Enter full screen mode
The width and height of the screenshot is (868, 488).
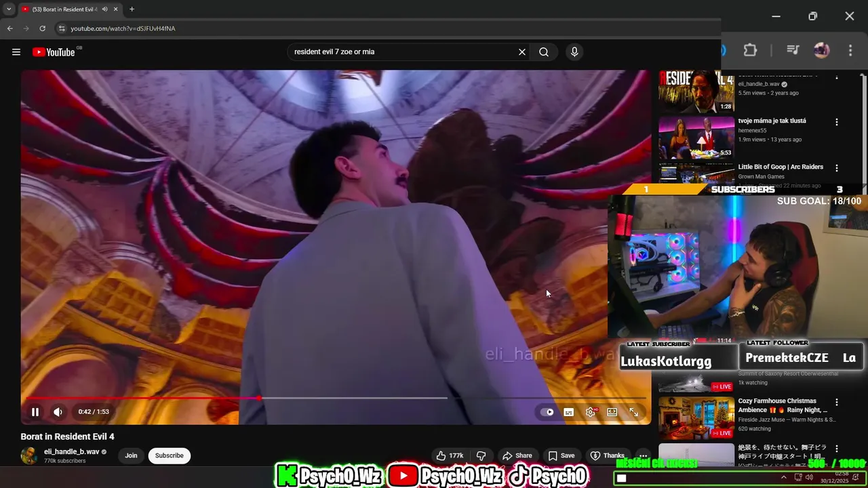point(634,412)
